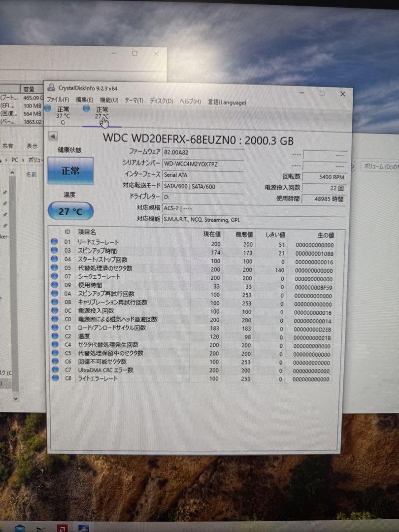
Task: Click the Explorer sidebar scrollbar down arrow
Action: click(15, 399)
